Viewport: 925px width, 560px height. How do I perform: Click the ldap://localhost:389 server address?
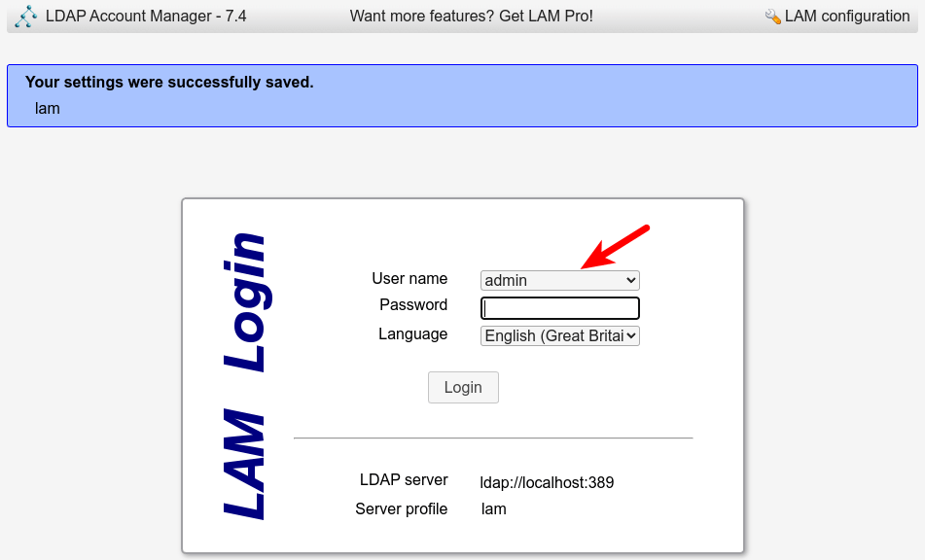point(547,482)
